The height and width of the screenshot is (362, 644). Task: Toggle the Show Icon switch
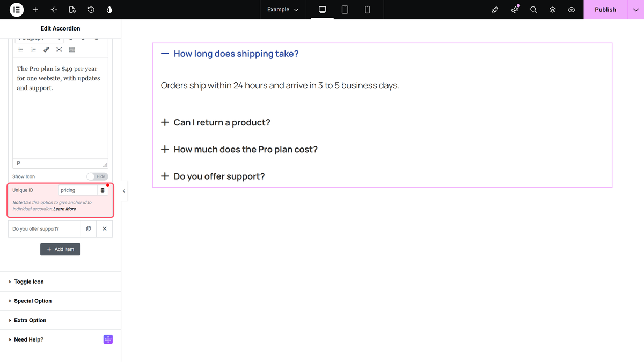[x=97, y=176]
